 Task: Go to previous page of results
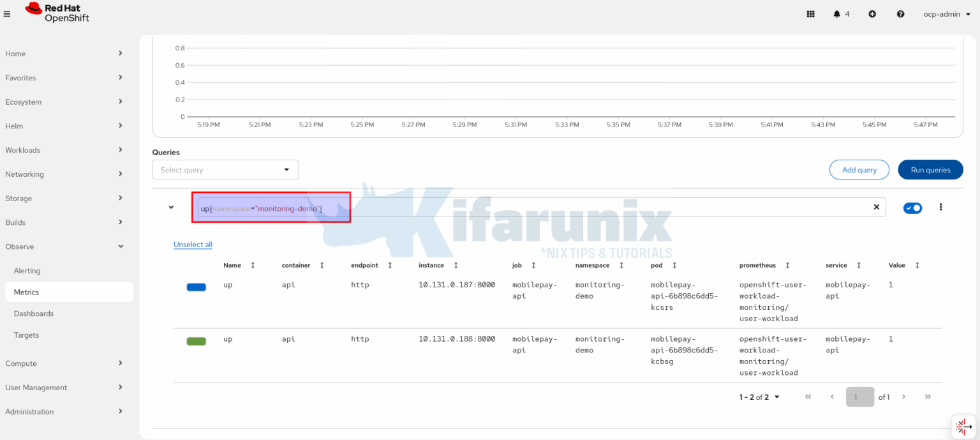(x=832, y=397)
